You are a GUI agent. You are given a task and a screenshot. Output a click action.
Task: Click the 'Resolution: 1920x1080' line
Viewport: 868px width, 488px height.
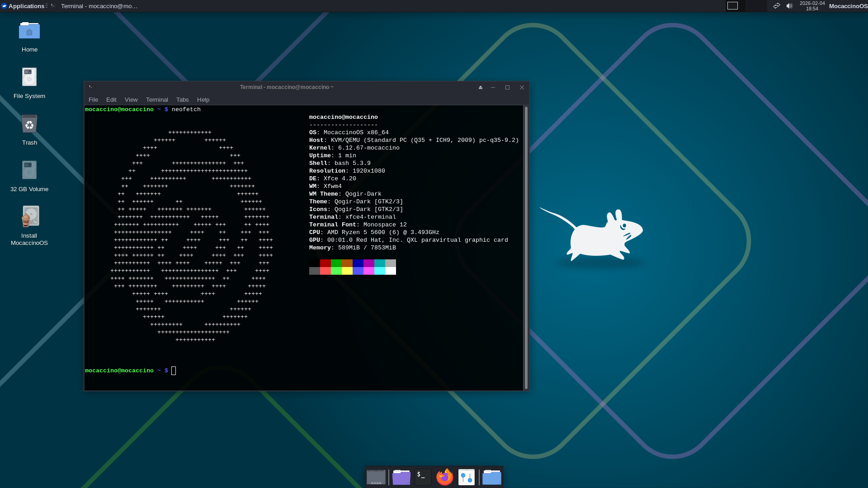pyautogui.click(x=347, y=171)
